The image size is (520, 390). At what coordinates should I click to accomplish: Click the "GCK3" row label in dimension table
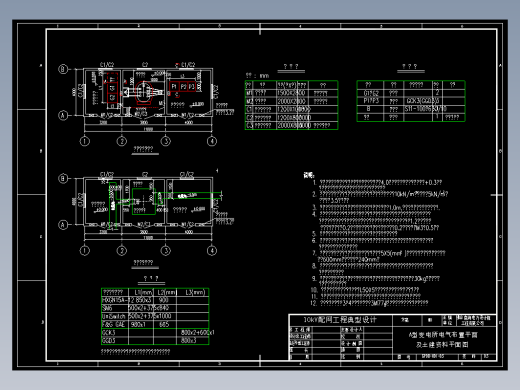click(x=109, y=333)
